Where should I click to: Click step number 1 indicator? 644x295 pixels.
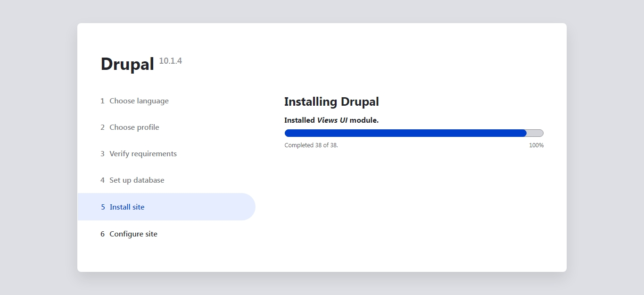[102, 101]
